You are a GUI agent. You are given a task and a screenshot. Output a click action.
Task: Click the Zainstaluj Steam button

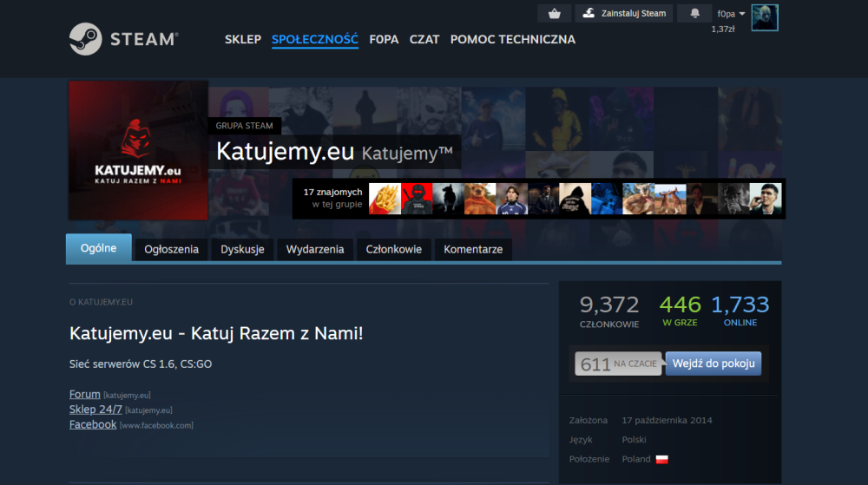pos(624,13)
